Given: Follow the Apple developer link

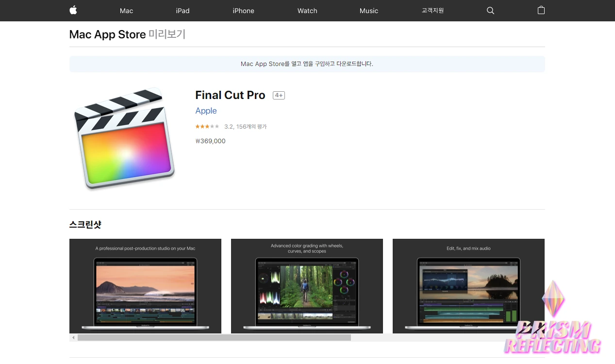Looking at the screenshot, I should [x=206, y=111].
